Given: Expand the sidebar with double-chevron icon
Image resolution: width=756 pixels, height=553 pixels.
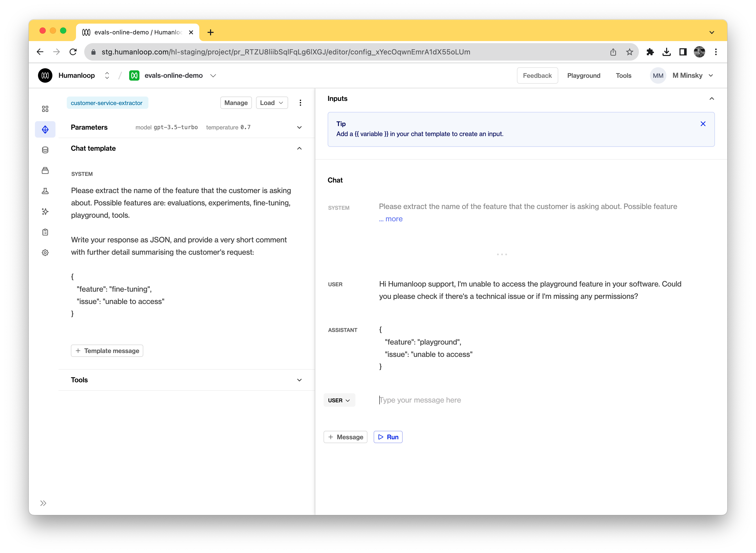Looking at the screenshot, I should click(43, 503).
